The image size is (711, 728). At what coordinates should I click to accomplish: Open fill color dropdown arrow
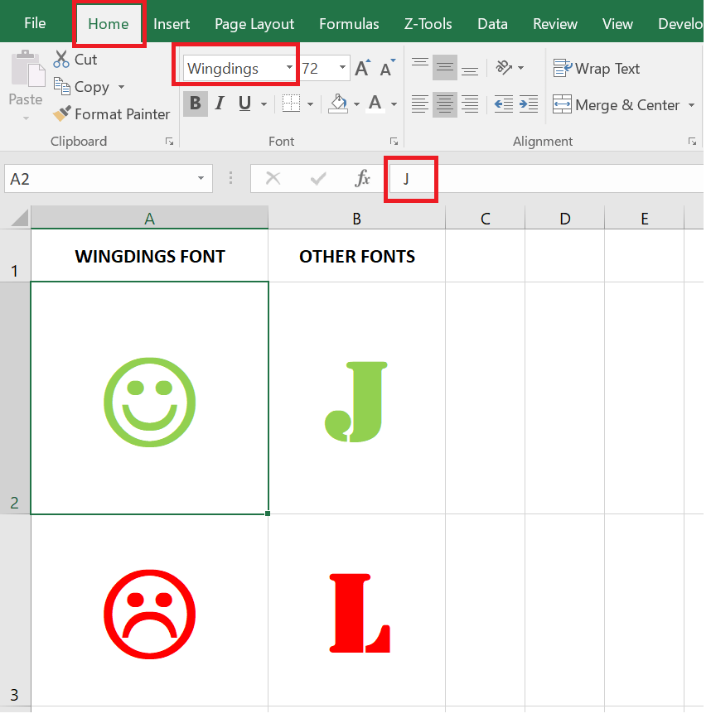tap(356, 104)
